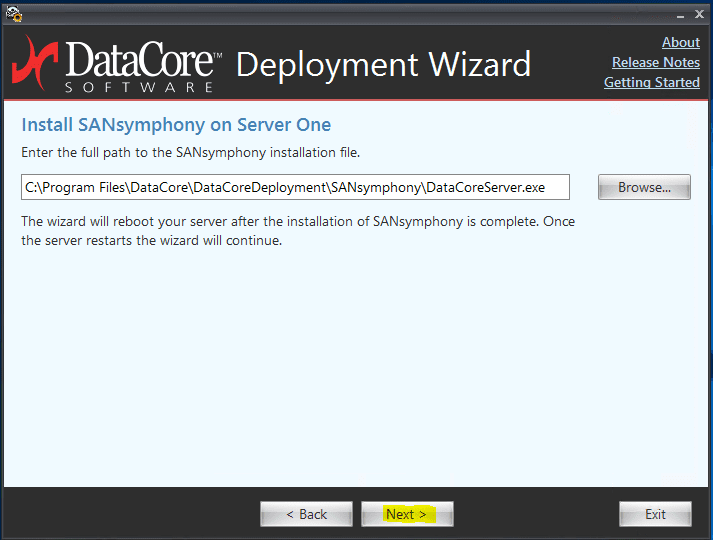Click the dark footer bar beside Exit
The image size is (713, 540).
click(x=540, y=514)
